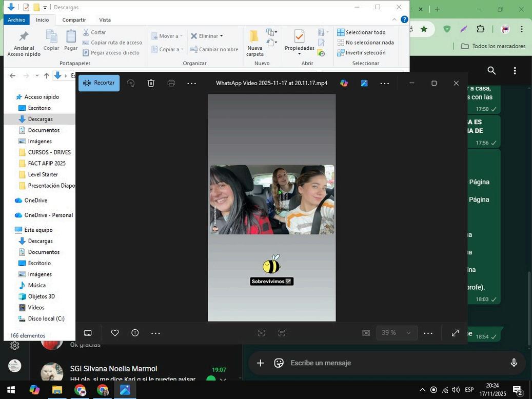
Task: Click the WhatsApp microphone voice message icon
Action: [x=514, y=363]
